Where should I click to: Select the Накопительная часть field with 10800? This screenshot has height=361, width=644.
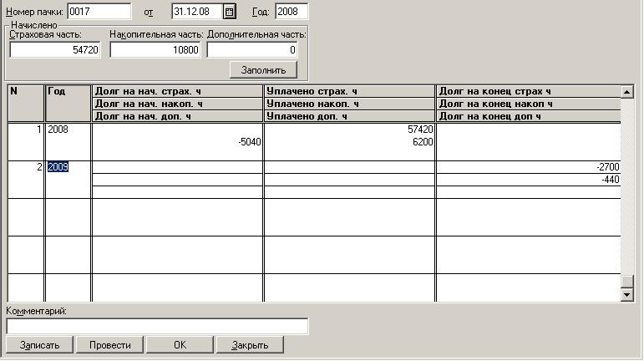point(155,51)
